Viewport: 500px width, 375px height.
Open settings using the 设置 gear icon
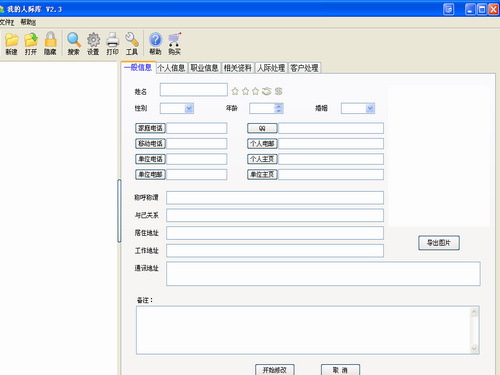click(93, 40)
